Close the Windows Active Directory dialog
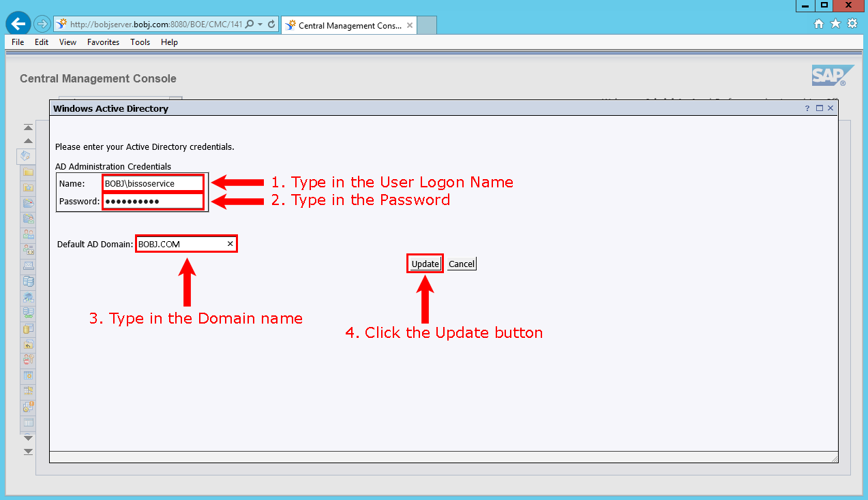The width and height of the screenshot is (868, 500). [830, 108]
